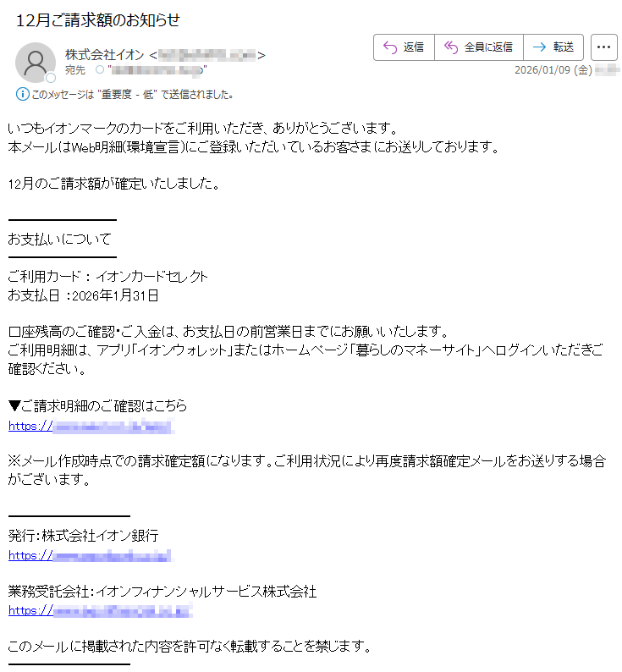The height and width of the screenshot is (672, 622).
Task: Click the recipient presence circle beside 宛先
Action: [x=100, y=69]
